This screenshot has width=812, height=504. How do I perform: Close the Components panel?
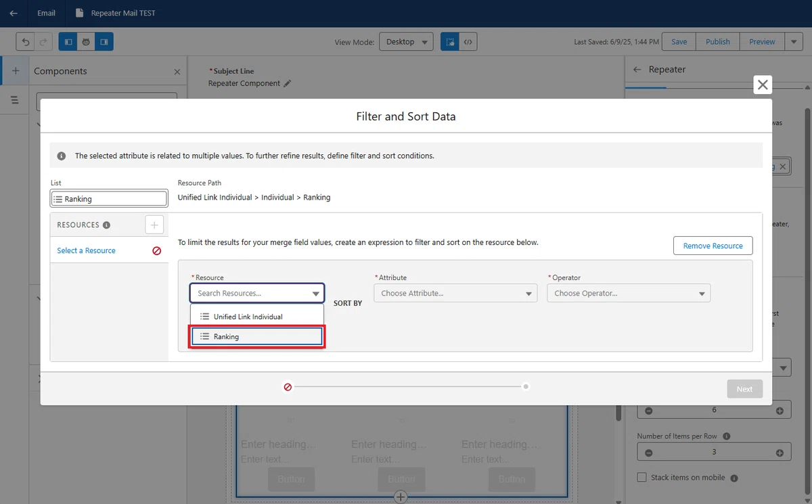pyautogui.click(x=177, y=72)
